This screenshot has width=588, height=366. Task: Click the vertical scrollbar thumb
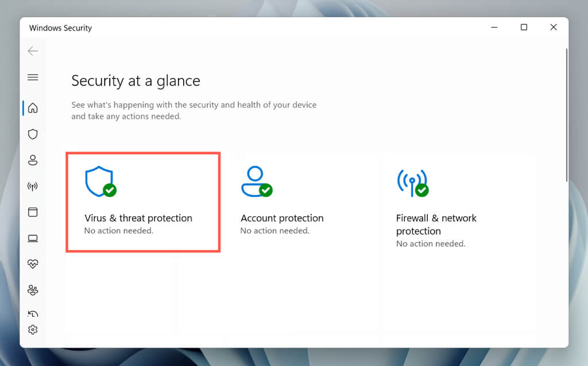[567, 115]
